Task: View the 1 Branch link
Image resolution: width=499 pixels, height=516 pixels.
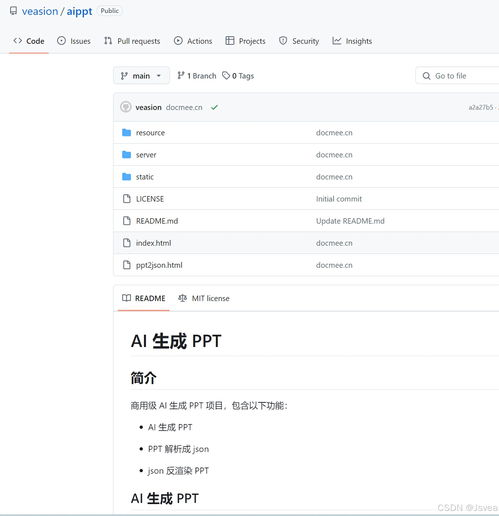Action: pos(197,76)
